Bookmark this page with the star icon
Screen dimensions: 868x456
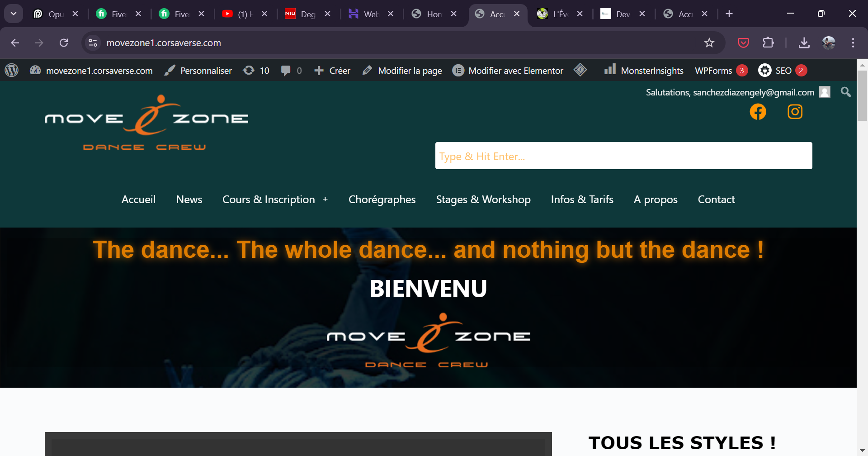[709, 43]
